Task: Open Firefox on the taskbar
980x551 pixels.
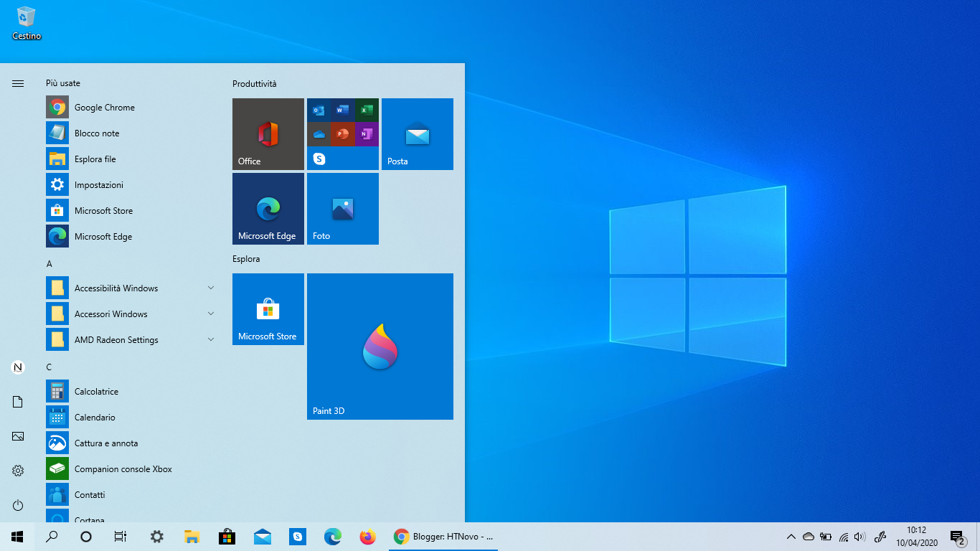Action: 367,537
